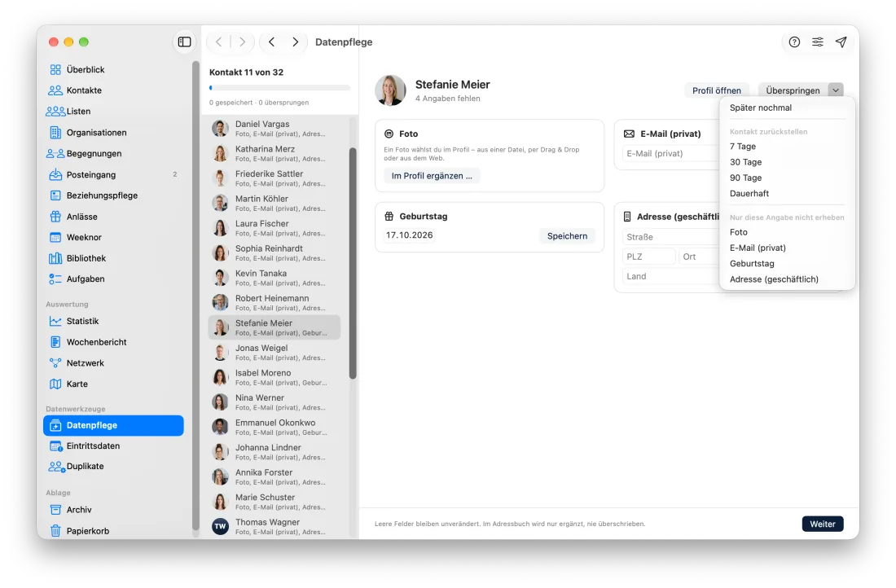
Task: Click the Weiter button
Action: pyautogui.click(x=823, y=524)
